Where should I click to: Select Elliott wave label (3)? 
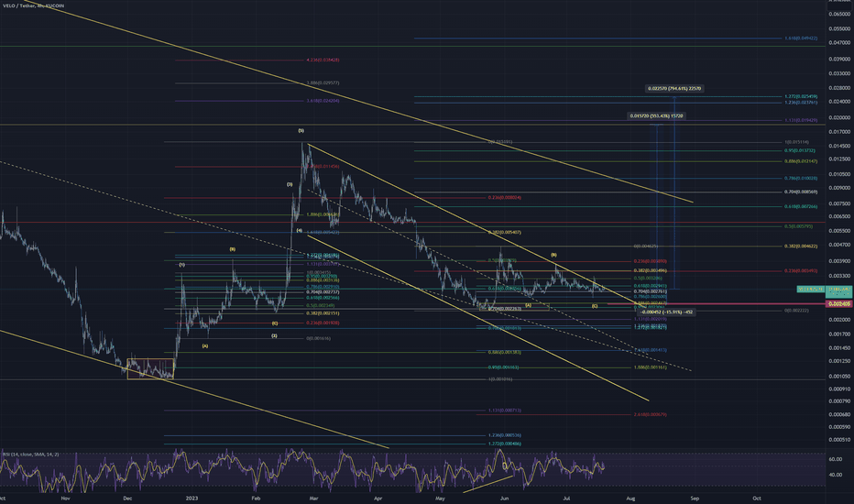click(290, 185)
